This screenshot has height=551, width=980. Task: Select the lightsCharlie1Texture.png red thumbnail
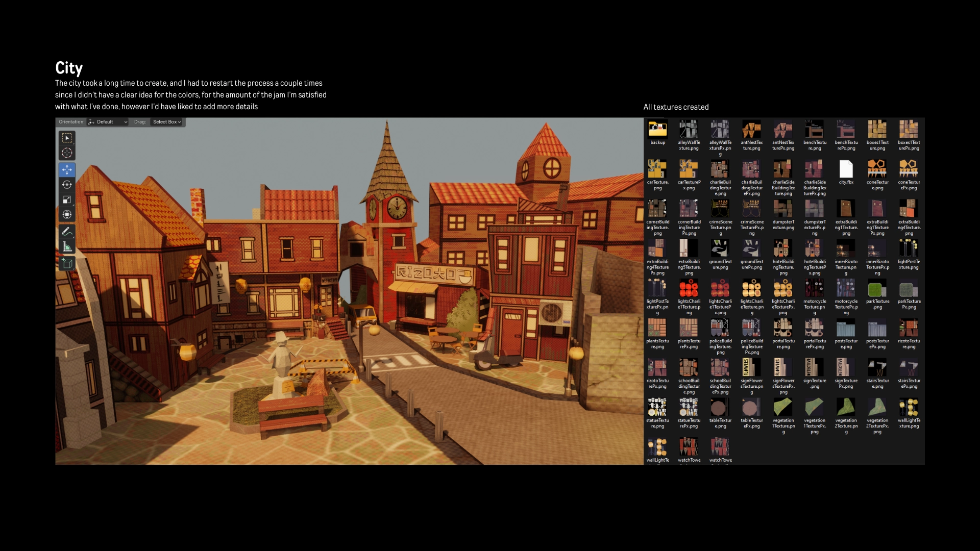(x=689, y=289)
